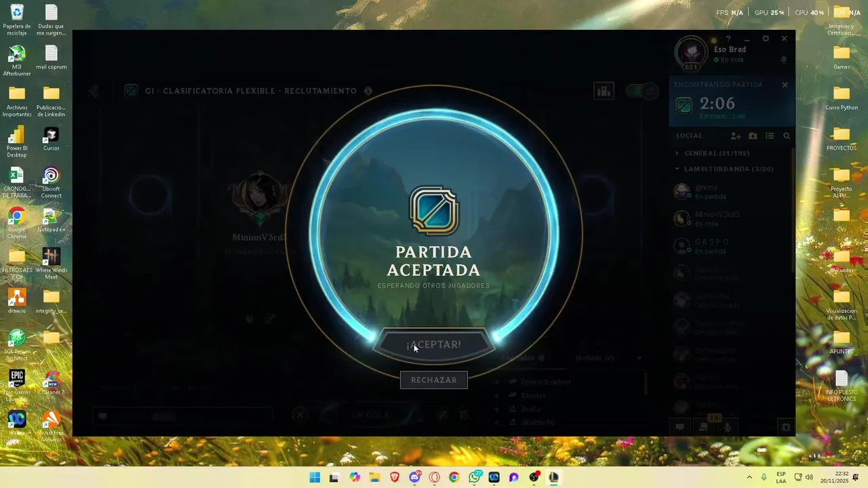Open Power BI Desktop shortcut
868x488 pixels.
point(17,142)
